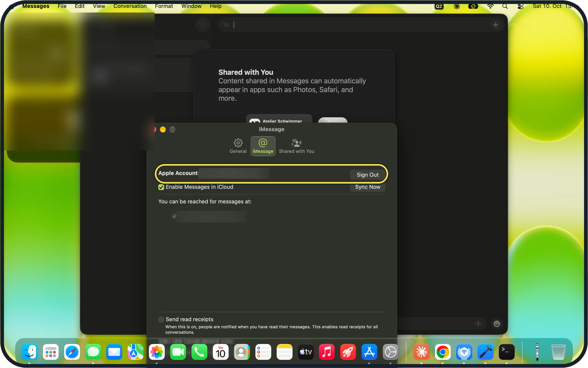Open Terminal from the Dock
Viewport: 588px width, 368px height.
click(x=507, y=352)
